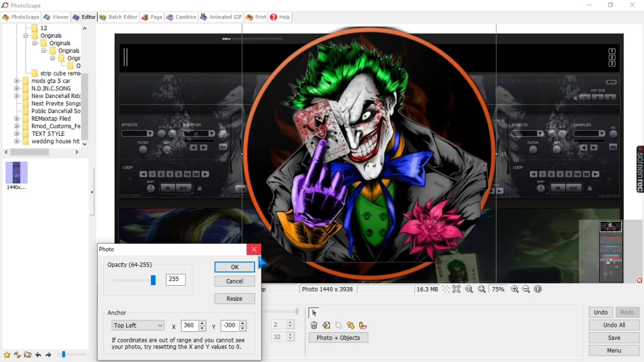The image size is (644, 362).
Task: Expand the 'TEXT STYLE' folder
Action: pyautogui.click(x=17, y=134)
